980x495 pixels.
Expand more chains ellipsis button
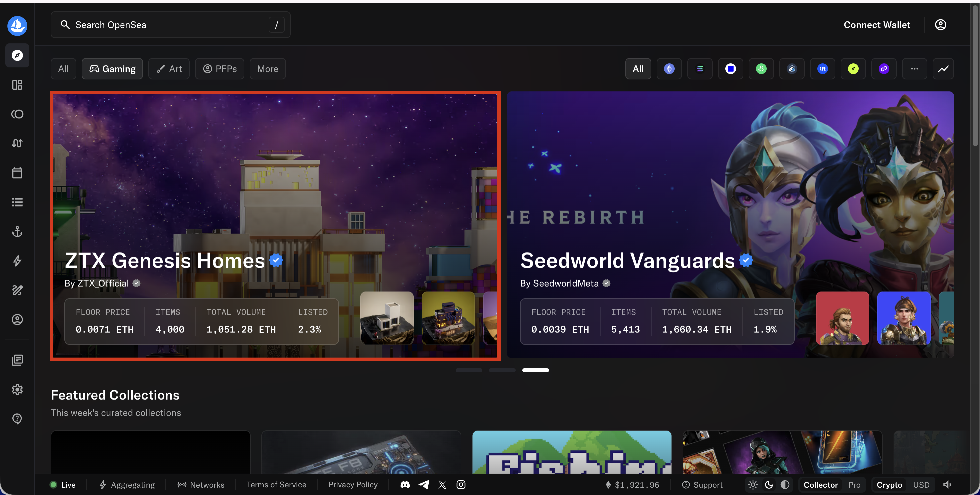(x=914, y=68)
